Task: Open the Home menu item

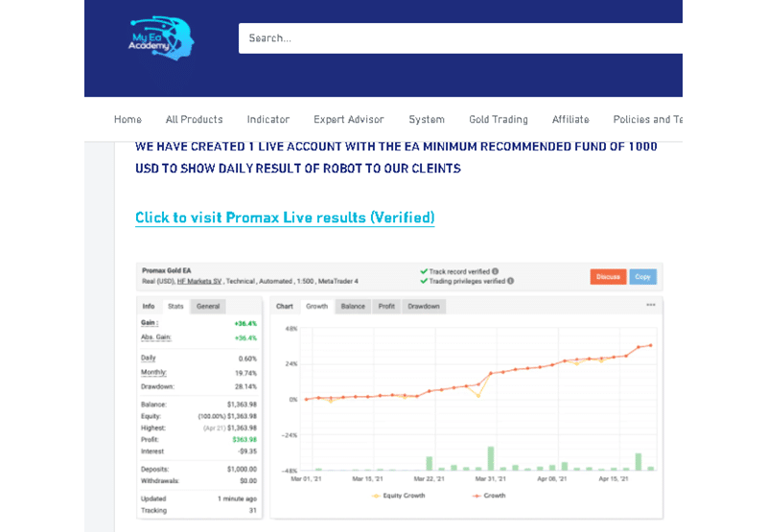Action: tap(128, 119)
